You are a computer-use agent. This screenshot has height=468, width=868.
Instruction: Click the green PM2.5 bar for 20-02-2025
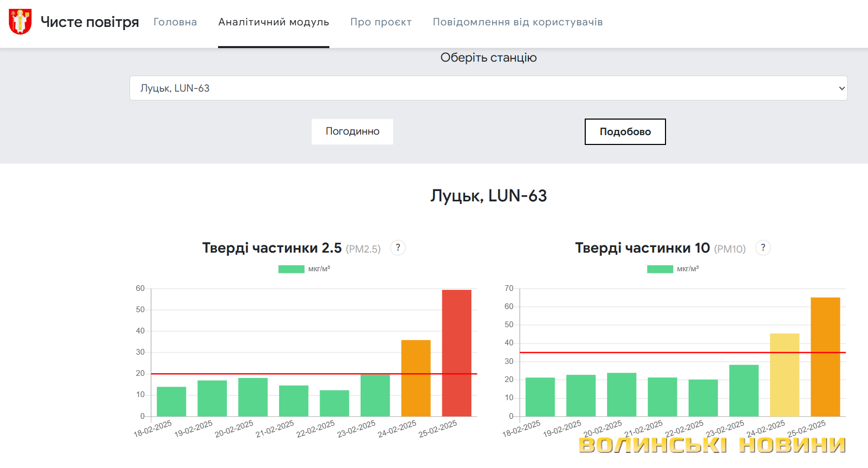coord(253,397)
